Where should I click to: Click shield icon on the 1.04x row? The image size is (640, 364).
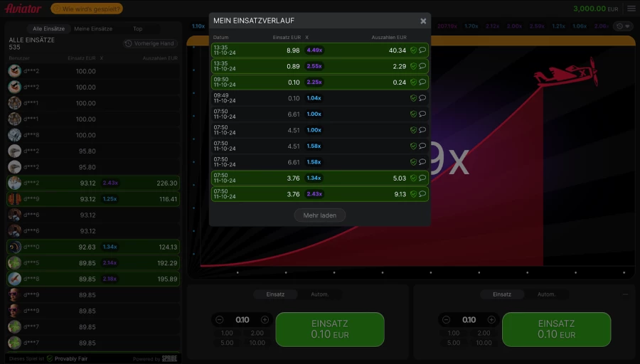(x=413, y=98)
